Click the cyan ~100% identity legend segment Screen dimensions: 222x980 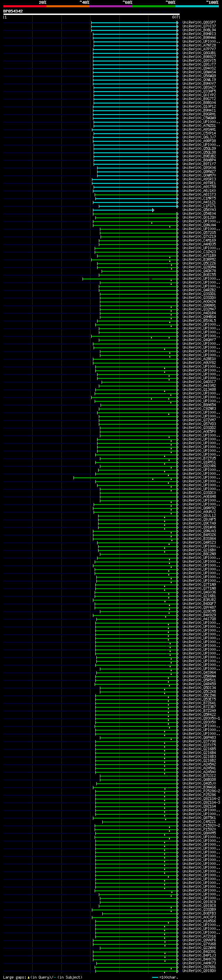pos(197,6)
